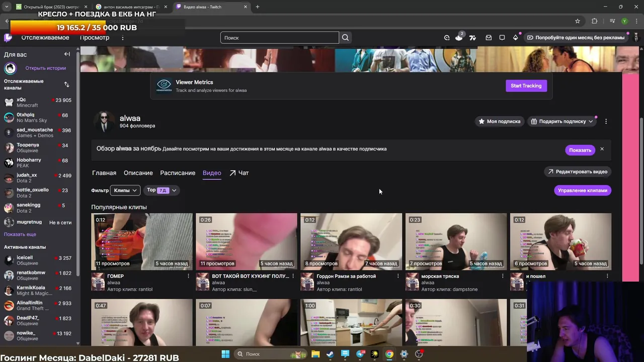644x362 pixels.
Task: Switch to the Описание tab
Action: tap(138, 173)
